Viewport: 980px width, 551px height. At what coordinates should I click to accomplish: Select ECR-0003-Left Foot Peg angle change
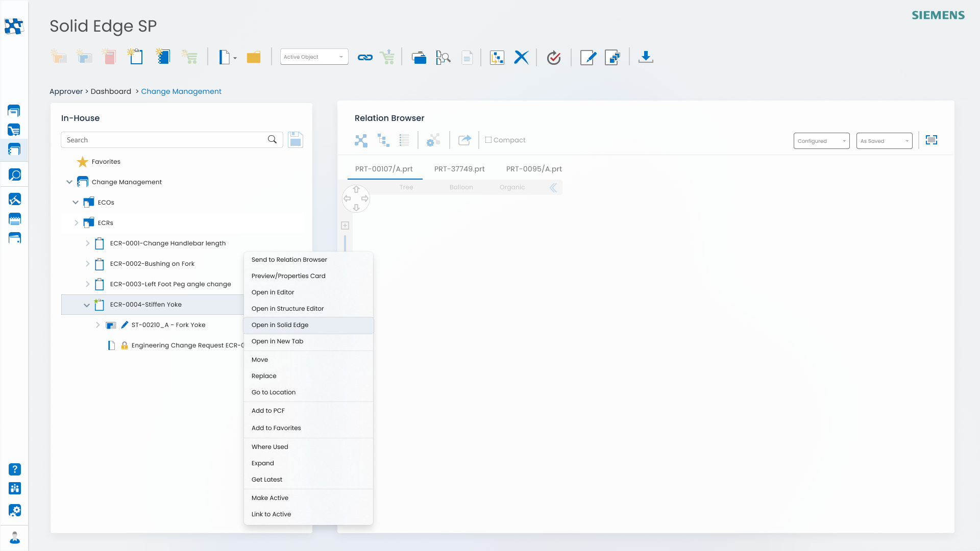pos(170,284)
